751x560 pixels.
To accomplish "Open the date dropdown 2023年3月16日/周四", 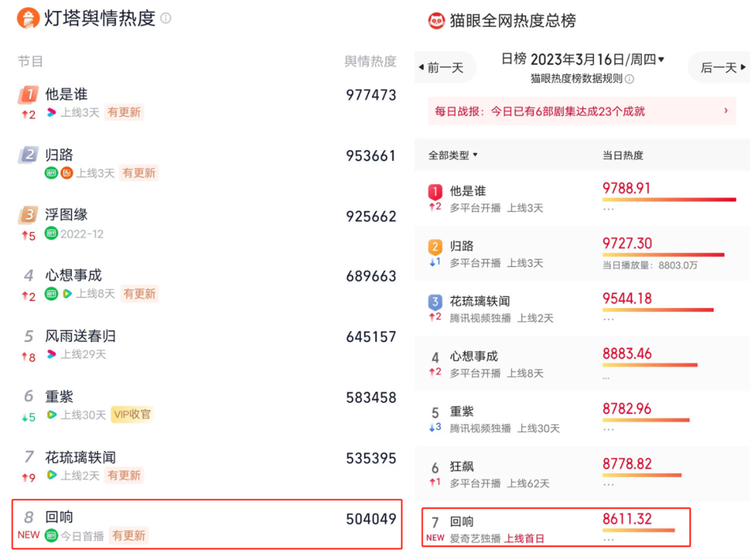I will point(597,60).
